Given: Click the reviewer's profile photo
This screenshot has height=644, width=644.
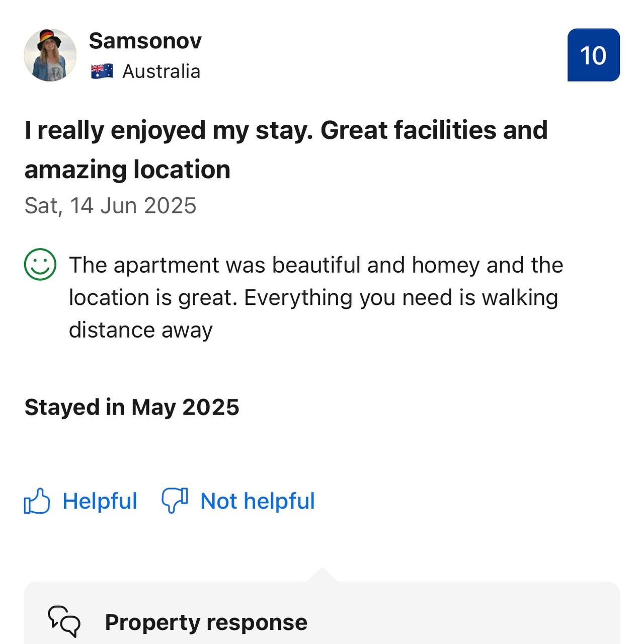Looking at the screenshot, I should [50, 55].
